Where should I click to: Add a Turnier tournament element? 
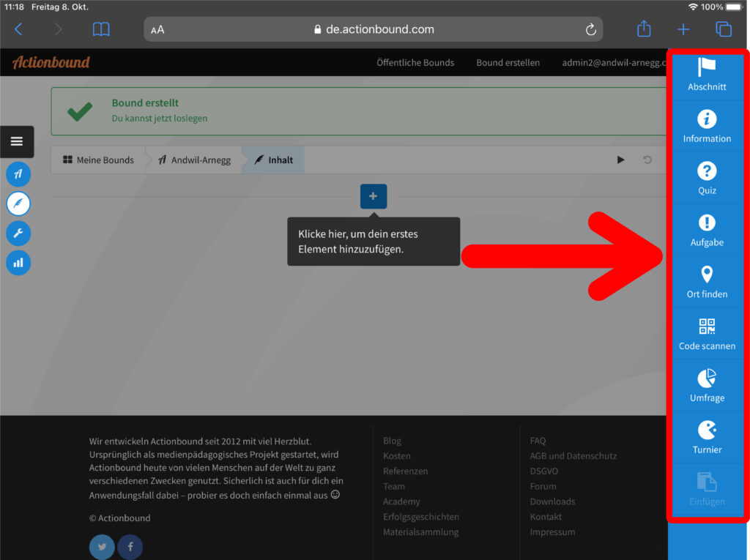coord(707,437)
